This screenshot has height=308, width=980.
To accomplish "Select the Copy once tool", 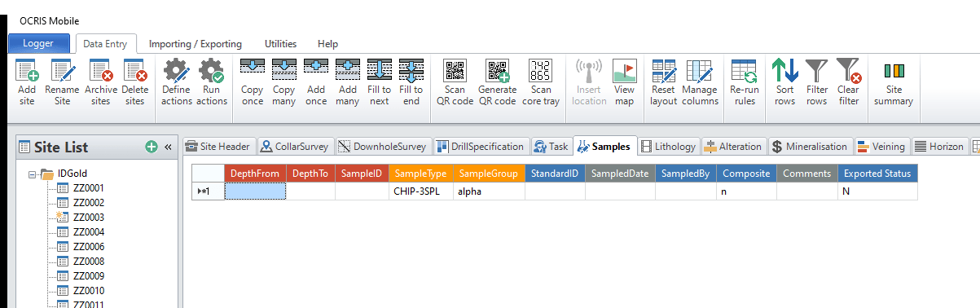I will coord(253,82).
